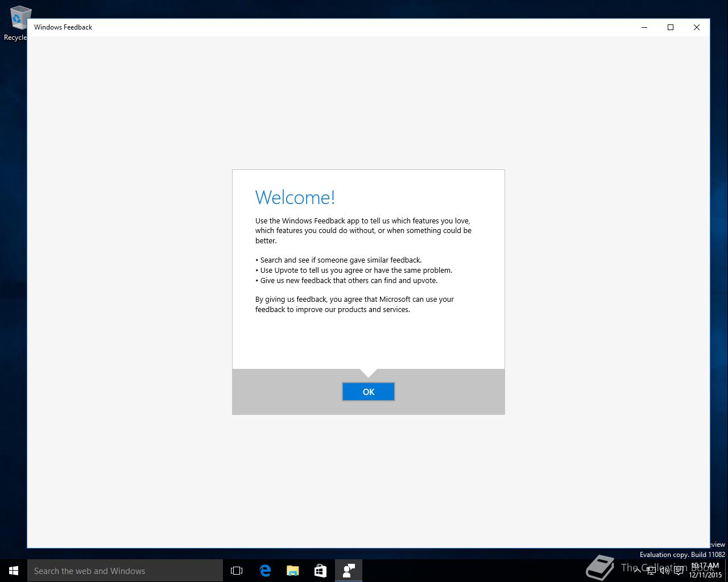The image size is (728, 582).
Task: Open the clock showing 10:17 AM
Action: click(705, 571)
